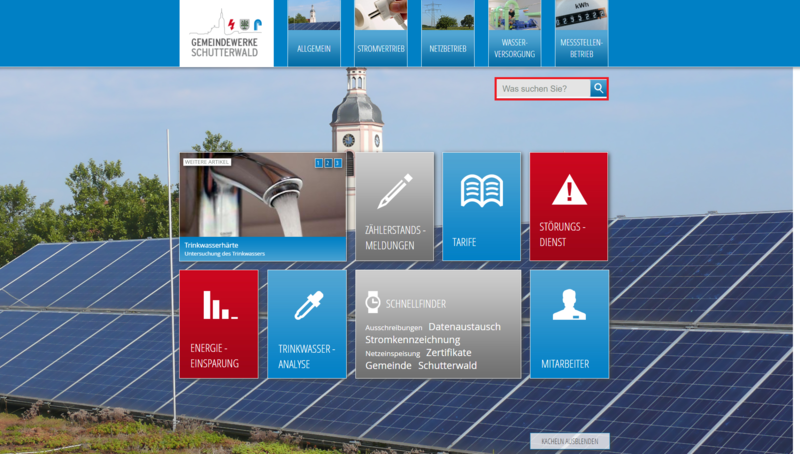Click the Gemeindewerke Schutterwald logo

tap(226, 33)
